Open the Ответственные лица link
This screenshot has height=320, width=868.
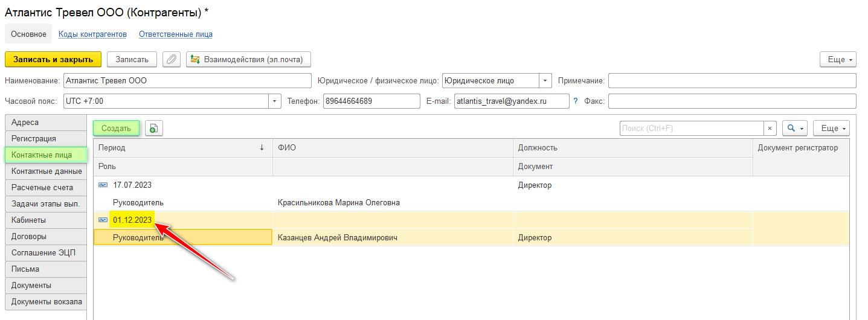click(x=175, y=34)
